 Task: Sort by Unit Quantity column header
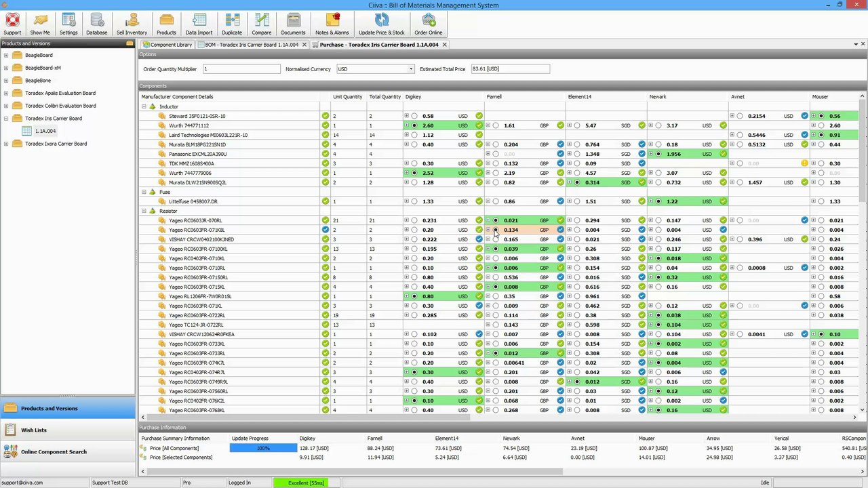coord(348,97)
